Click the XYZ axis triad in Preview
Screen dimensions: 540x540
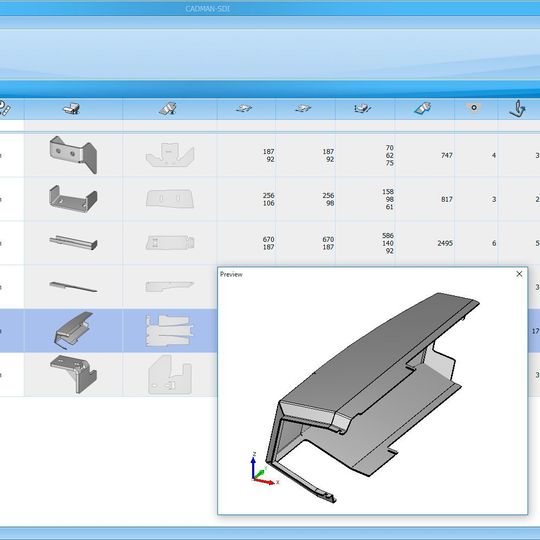(x=264, y=469)
